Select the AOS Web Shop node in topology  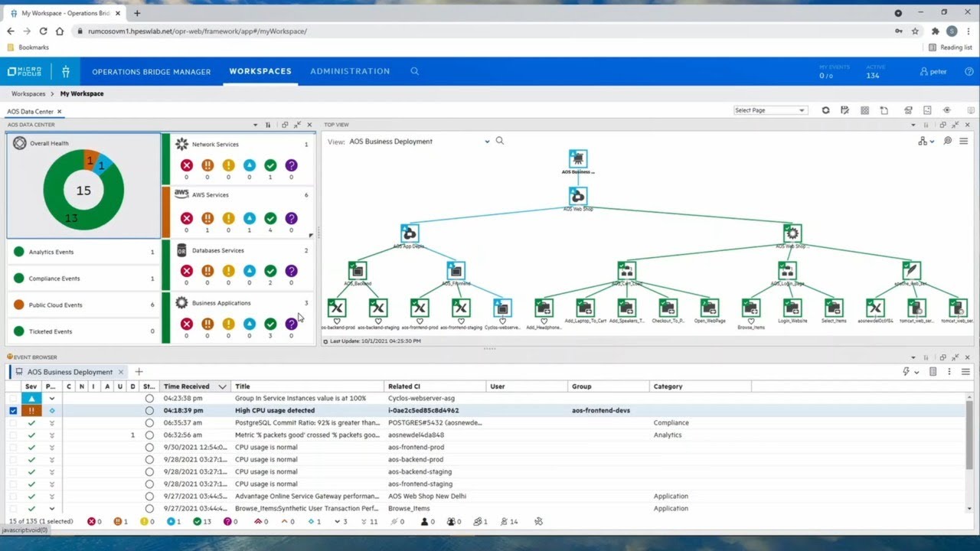pyautogui.click(x=578, y=196)
